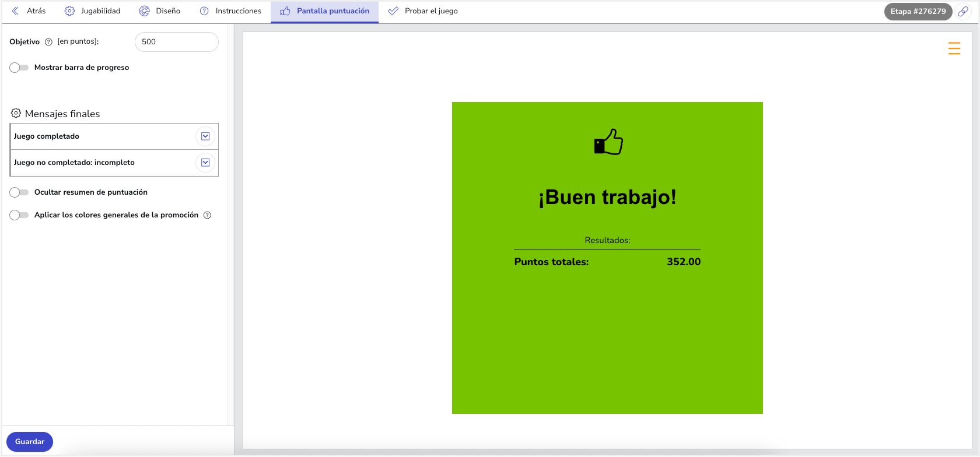This screenshot has width=980, height=457.
Task: Open the Probar el juego tab
Action: click(x=423, y=11)
